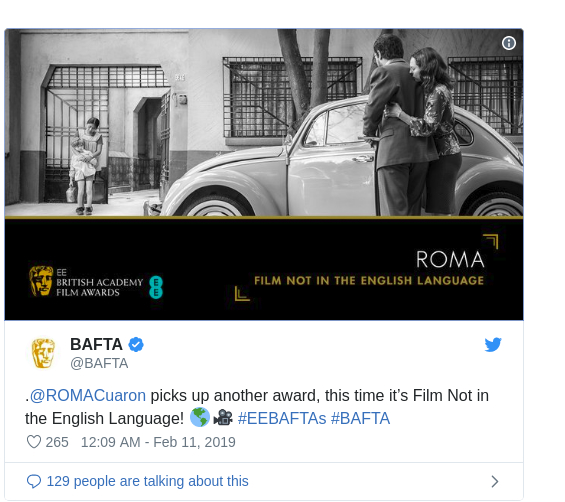This screenshot has width=565, height=502.
Task: Open 129 people are talking about this
Action: tap(147, 481)
